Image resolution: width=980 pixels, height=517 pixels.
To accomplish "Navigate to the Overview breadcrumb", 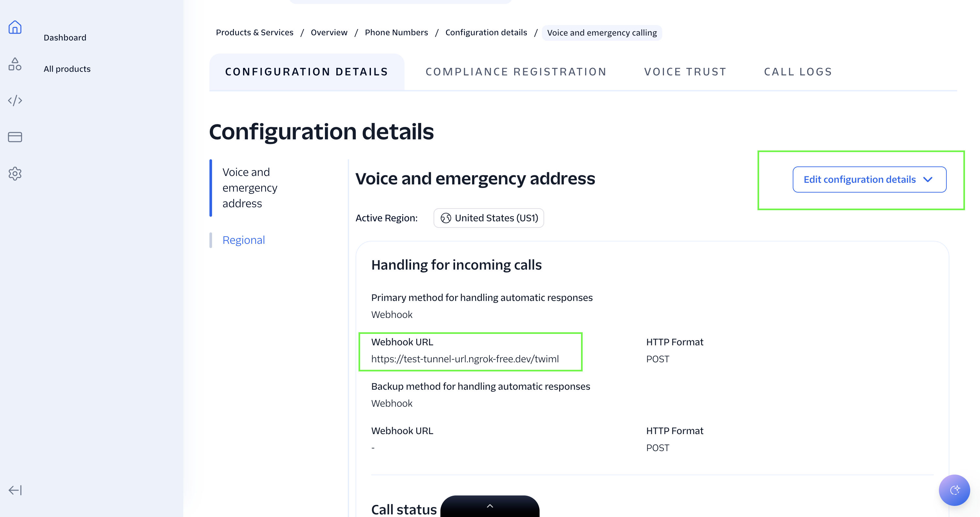I will (329, 33).
